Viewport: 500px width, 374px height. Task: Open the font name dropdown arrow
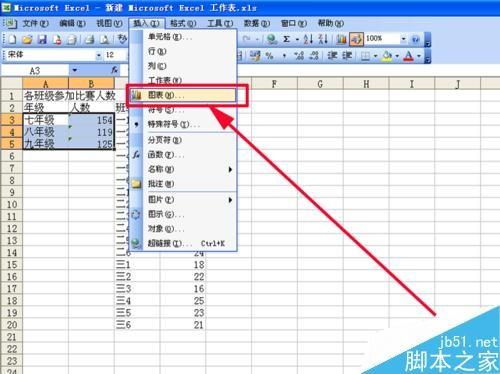99,56
